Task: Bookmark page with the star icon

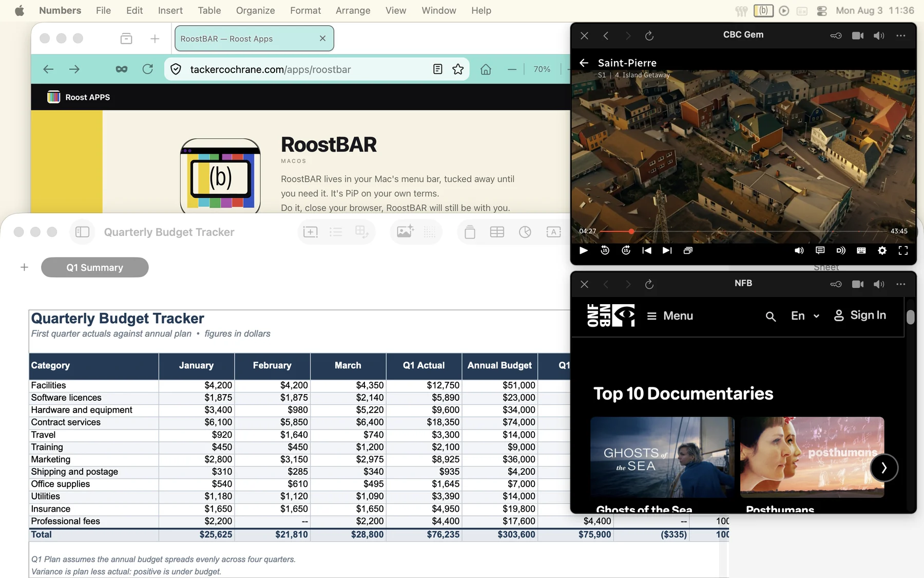Action: click(458, 69)
